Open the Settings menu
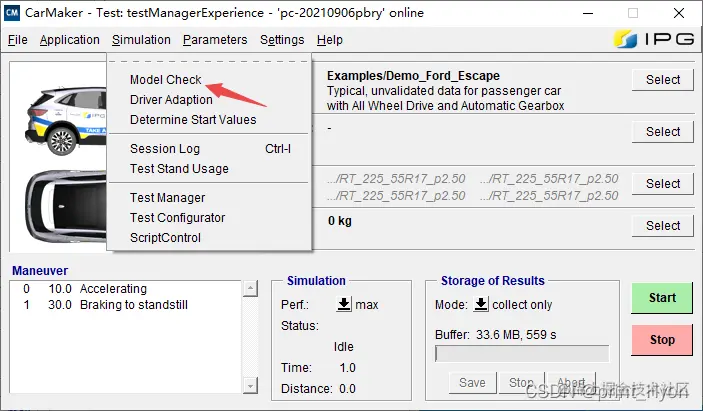Image resolution: width=703 pixels, height=411 pixels. pyautogui.click(x=282, y=40)
